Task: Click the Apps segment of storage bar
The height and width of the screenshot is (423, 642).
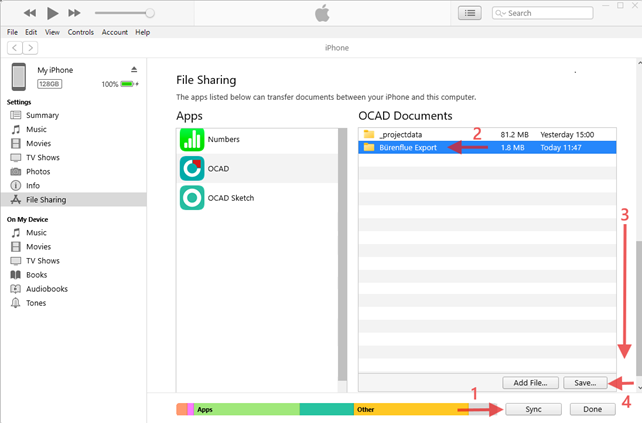Action: point(246,409)
